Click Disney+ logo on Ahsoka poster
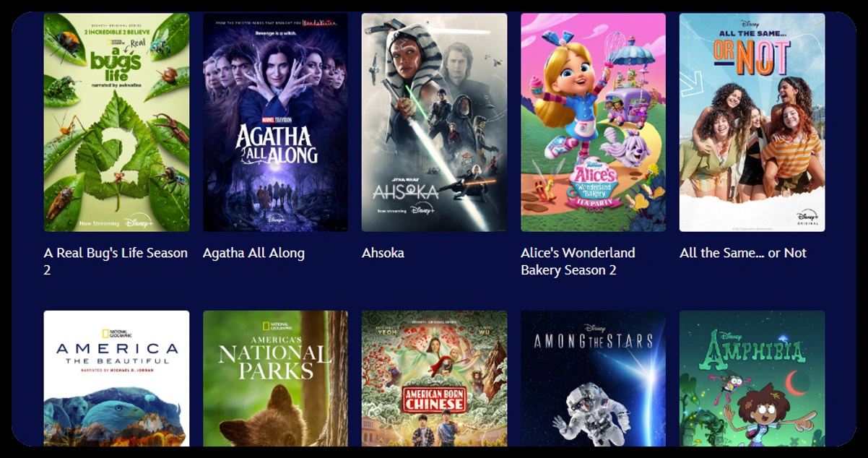 [x=422, y=210]
